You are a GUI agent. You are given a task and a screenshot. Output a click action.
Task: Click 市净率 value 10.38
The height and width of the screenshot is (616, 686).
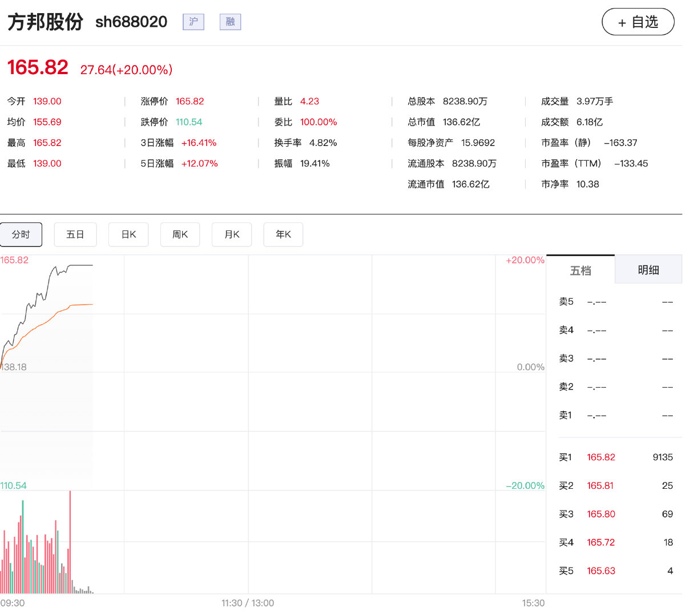(588, 184)
